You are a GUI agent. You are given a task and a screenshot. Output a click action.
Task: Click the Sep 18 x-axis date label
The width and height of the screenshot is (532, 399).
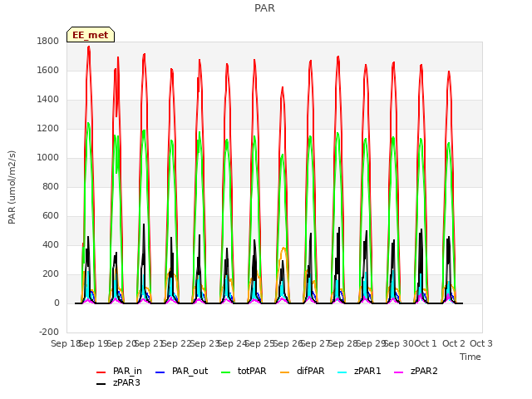66,343
